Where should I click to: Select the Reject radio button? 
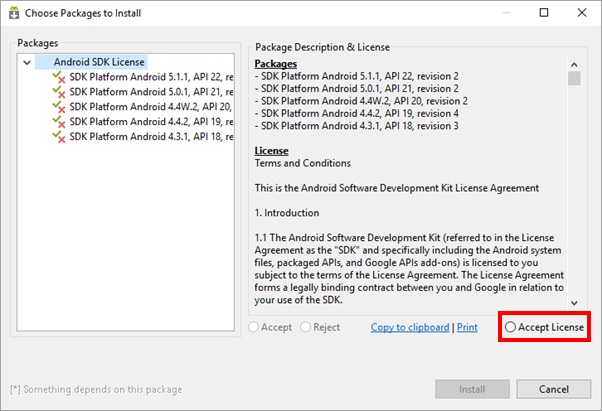click(306, 327)
